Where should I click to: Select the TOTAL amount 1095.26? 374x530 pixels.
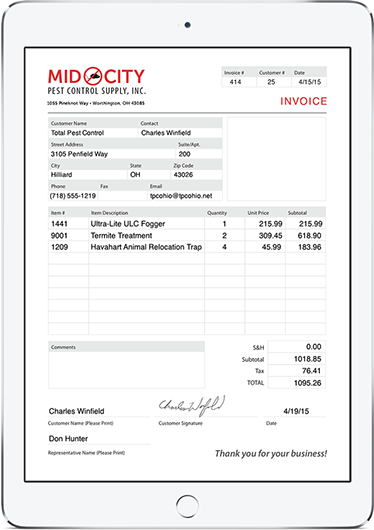pyautogui.click(x=297, y=383)
